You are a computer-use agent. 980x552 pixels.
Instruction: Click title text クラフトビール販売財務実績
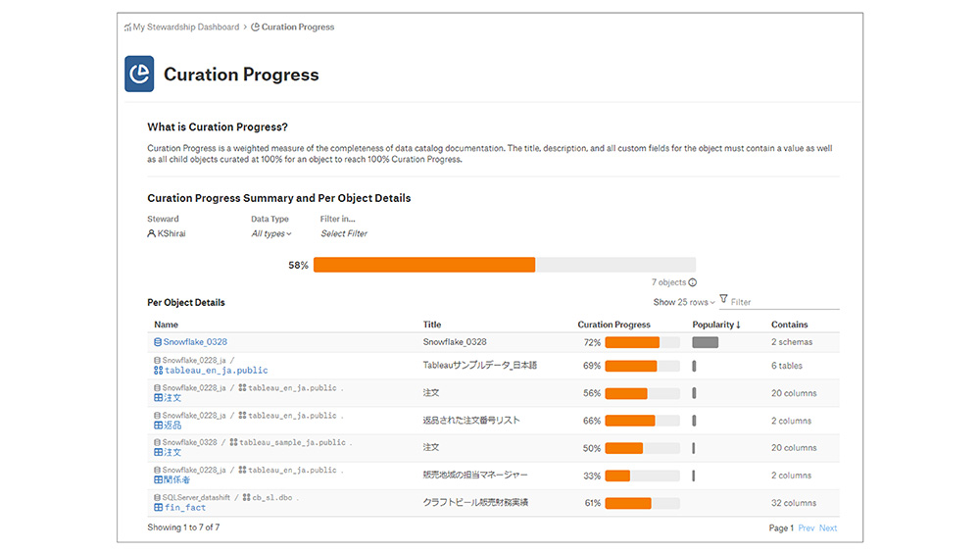tap(475, 502)
